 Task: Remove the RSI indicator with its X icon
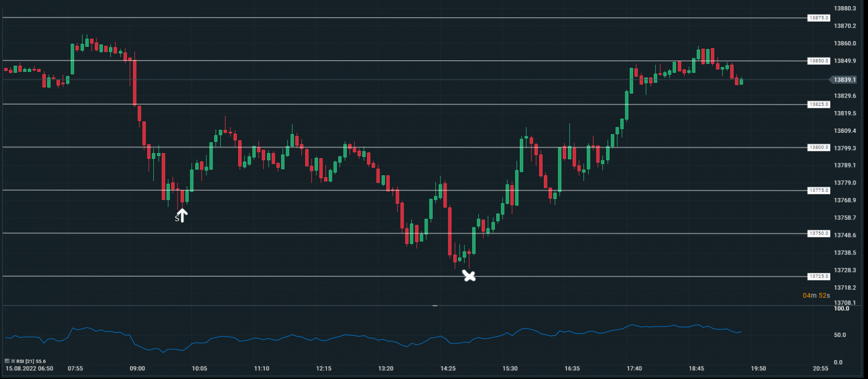(13, 361)
